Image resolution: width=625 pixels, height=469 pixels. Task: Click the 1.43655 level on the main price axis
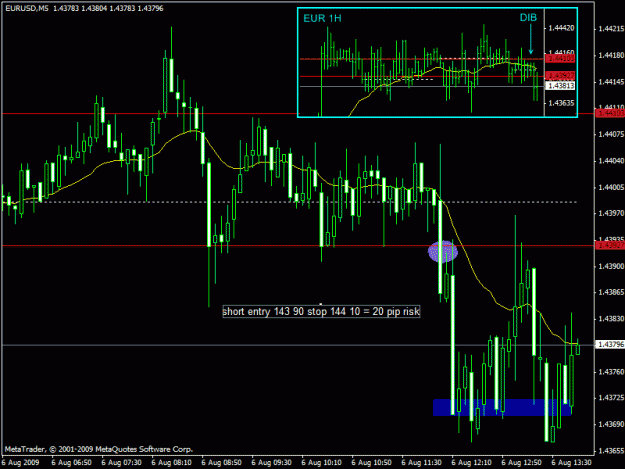click(x=611, y=451)
